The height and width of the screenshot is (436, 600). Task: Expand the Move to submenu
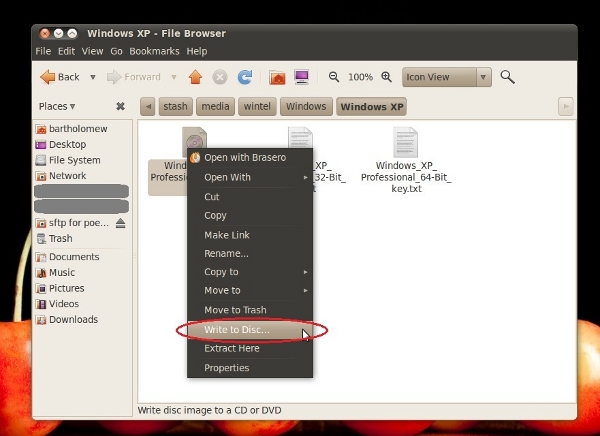coord(250,291)
